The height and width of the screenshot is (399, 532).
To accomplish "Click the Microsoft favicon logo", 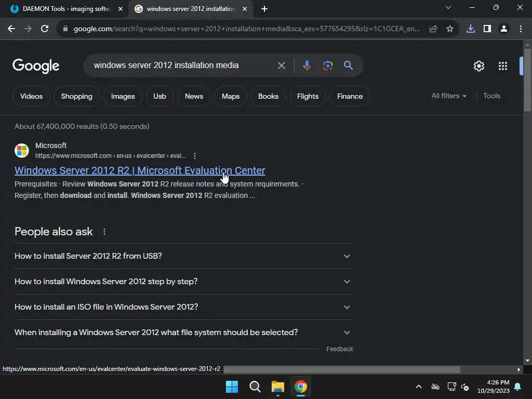I will pyautogui.click(x=22, y=151).
